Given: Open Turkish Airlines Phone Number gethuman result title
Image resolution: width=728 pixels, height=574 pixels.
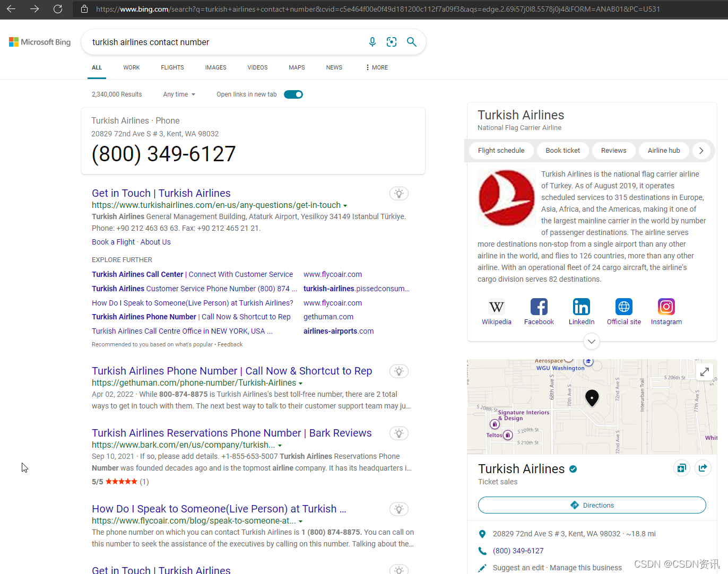Looking at the screenshot, I should pyautogui.click(x=232, y=371).
